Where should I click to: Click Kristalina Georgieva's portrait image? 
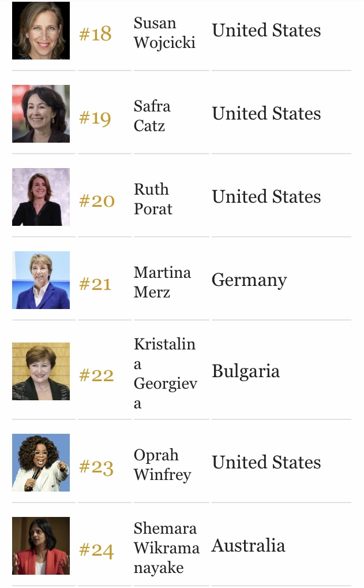coord(41,371)
